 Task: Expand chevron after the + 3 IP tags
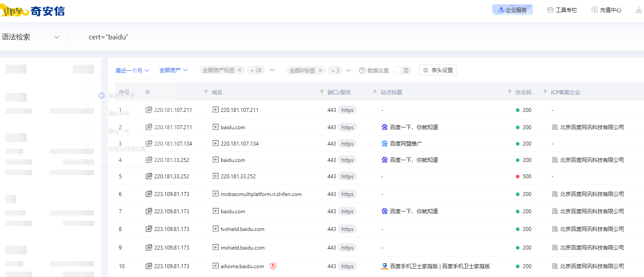348,70
